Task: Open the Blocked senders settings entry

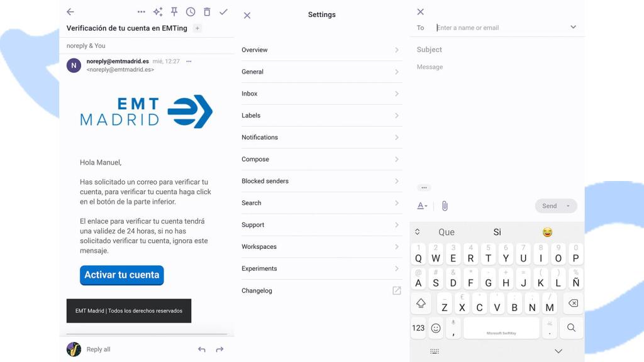Action: (321, 181)
